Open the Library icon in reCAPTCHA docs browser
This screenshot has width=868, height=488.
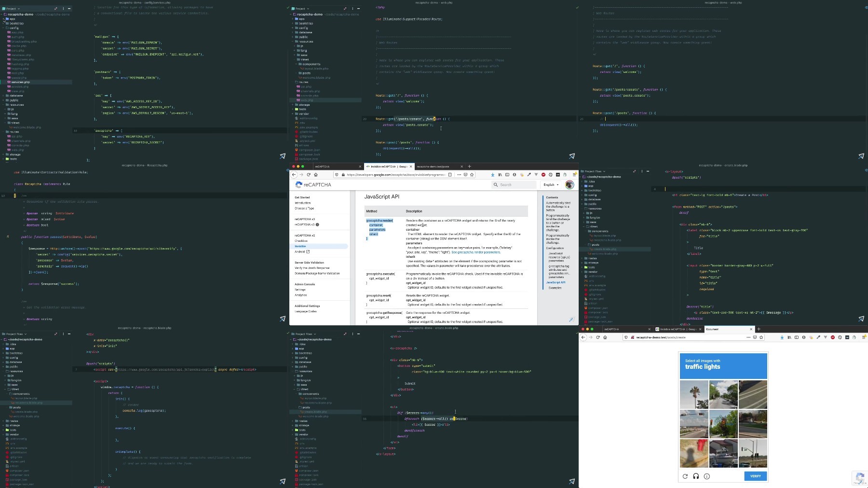500,175
